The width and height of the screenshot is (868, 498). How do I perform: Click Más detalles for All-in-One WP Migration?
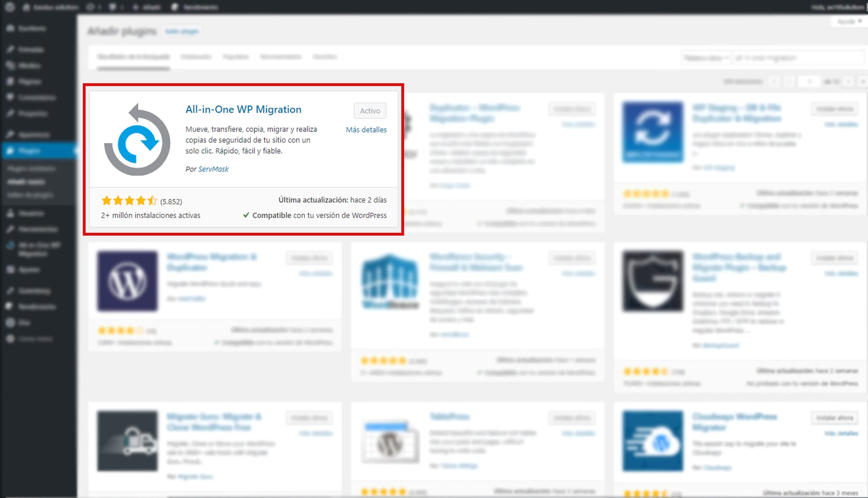pyautogui.click(x=366, y=130)
